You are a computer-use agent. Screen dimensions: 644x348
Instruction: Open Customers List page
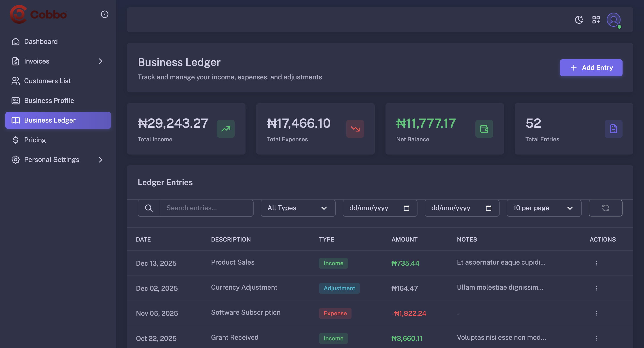tap(47, 81)
